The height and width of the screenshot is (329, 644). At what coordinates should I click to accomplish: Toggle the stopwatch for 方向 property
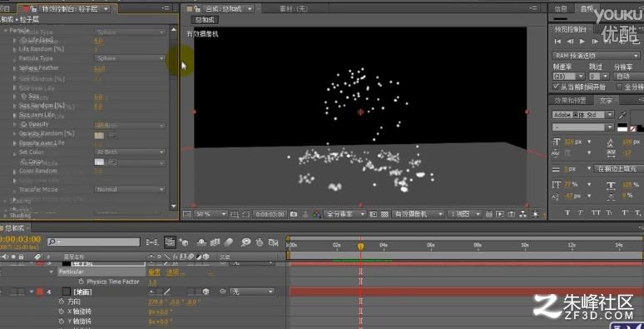point(62,302)
